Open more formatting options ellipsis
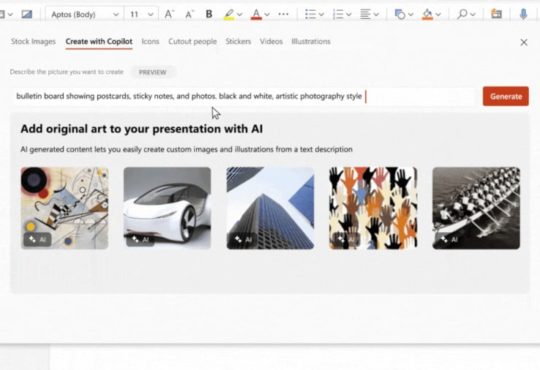 [x=283, y=14]
